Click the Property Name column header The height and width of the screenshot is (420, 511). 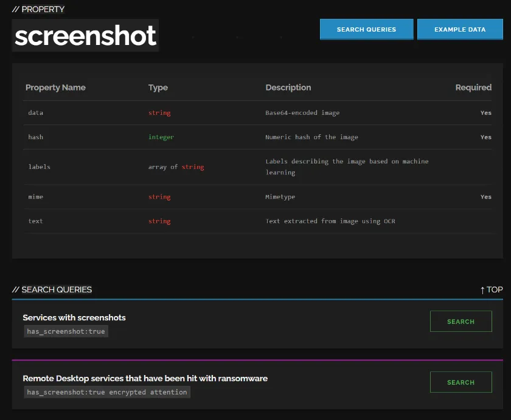tap(55, 88)
